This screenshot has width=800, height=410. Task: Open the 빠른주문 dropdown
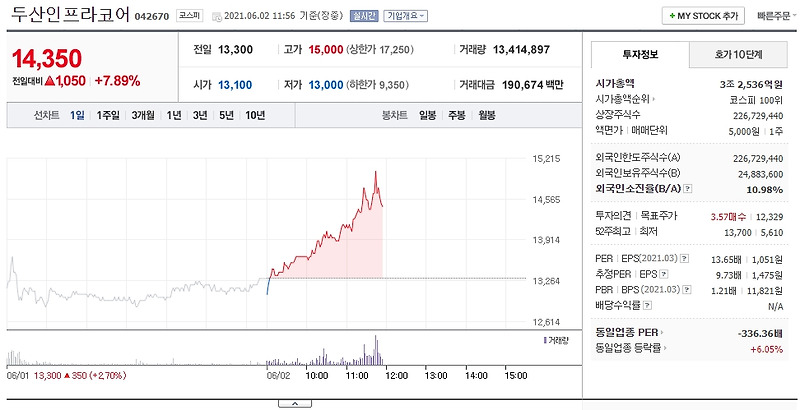click(778, 16)
